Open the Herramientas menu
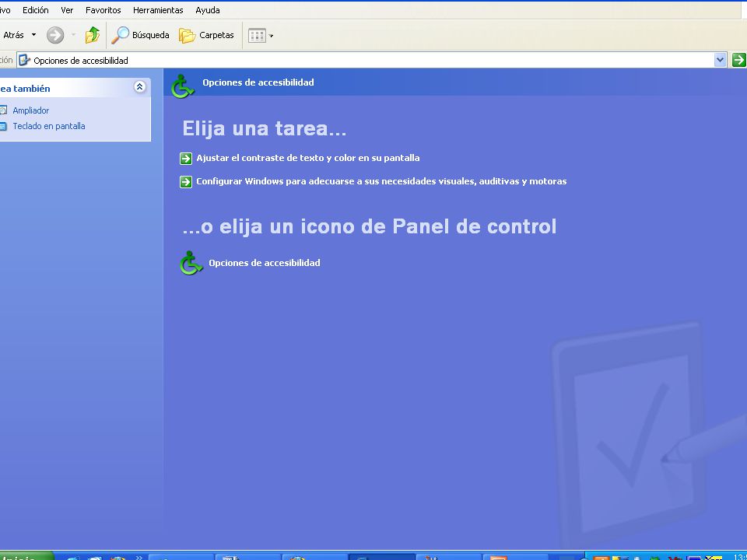747x560 pixels. point(158,10)
